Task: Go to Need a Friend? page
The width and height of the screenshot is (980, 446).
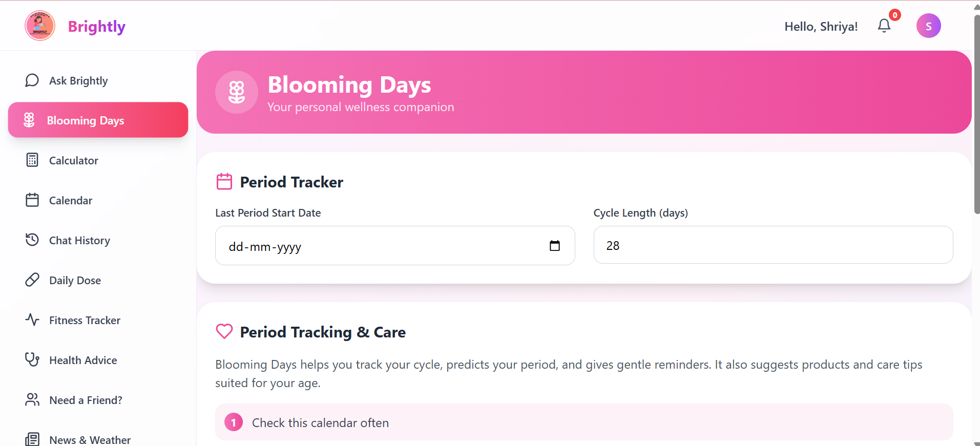Action: pyautogui.click(x=85, y=400)
